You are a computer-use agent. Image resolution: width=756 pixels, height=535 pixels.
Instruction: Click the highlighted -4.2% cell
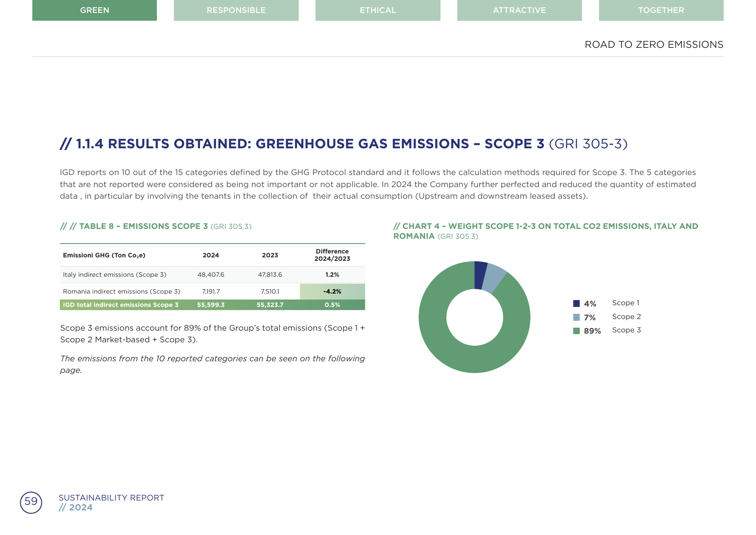332,291
